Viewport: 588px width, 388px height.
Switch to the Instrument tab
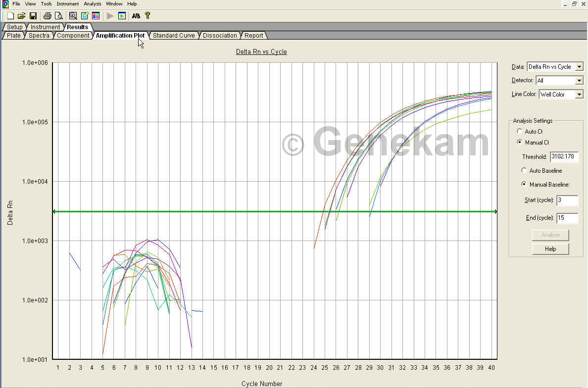tap(45, 27)
